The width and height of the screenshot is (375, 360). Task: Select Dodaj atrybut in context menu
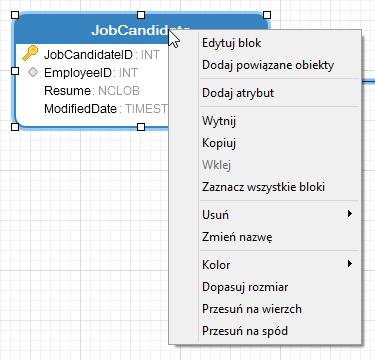point(265,93)
